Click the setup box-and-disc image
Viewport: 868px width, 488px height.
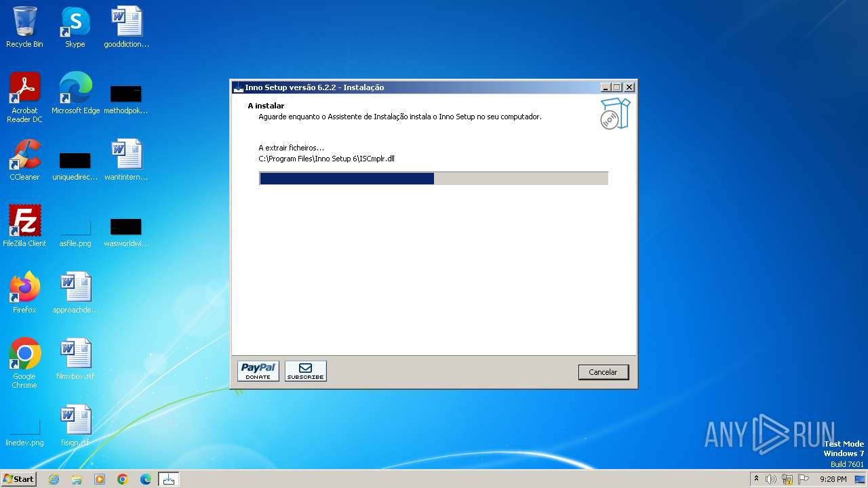[x=616, y=113]
